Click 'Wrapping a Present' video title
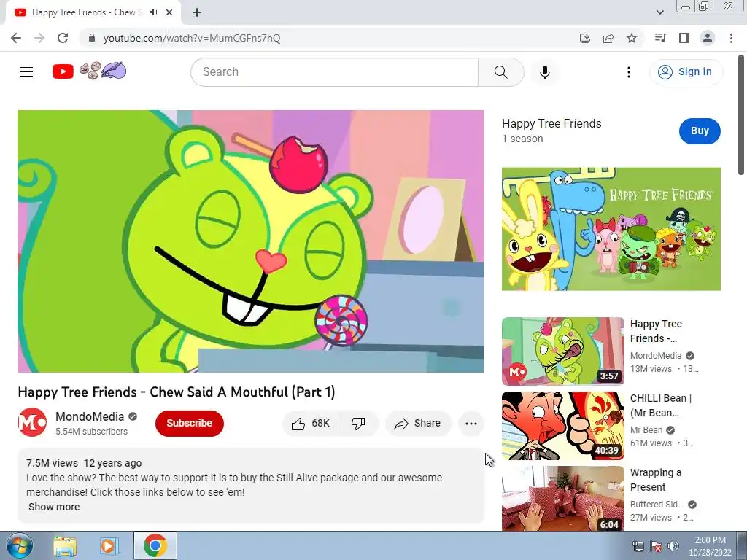747x560 pixels. [x=656, y=480]
